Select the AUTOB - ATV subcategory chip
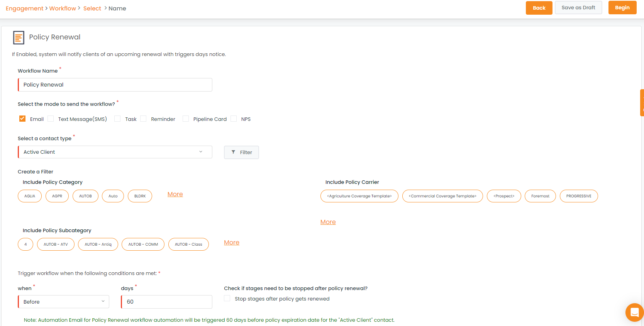This screenshot has height=326, width=644. click(56, 244)
